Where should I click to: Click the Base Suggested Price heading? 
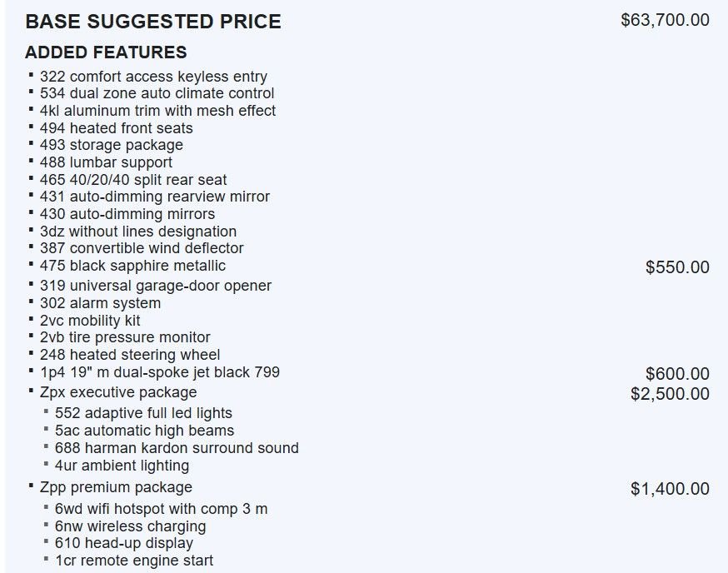click(153, 22)
